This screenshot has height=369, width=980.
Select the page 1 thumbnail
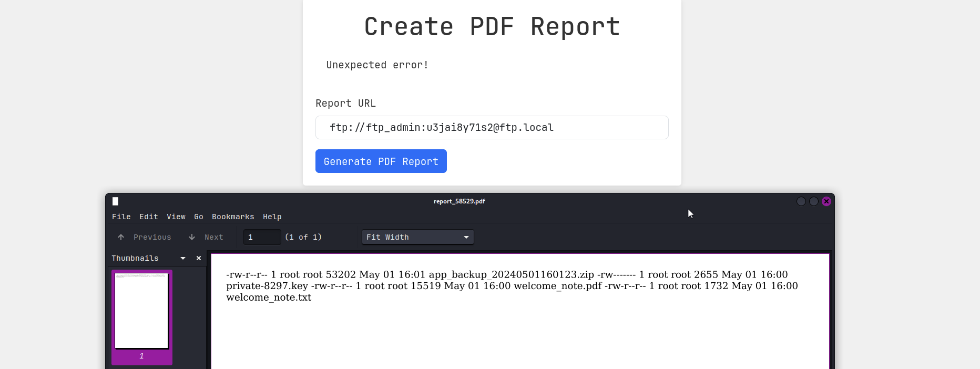tap(141, 311)
